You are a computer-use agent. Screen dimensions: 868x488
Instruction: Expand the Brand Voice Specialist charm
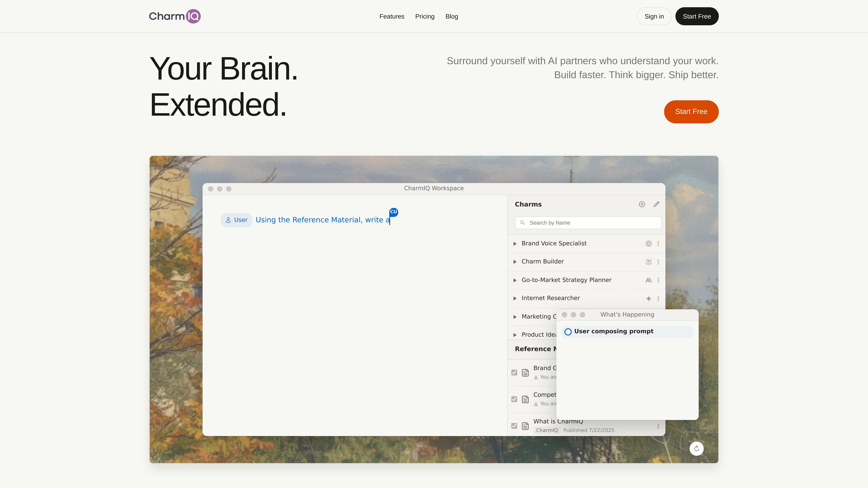click(x=515, y=244)
